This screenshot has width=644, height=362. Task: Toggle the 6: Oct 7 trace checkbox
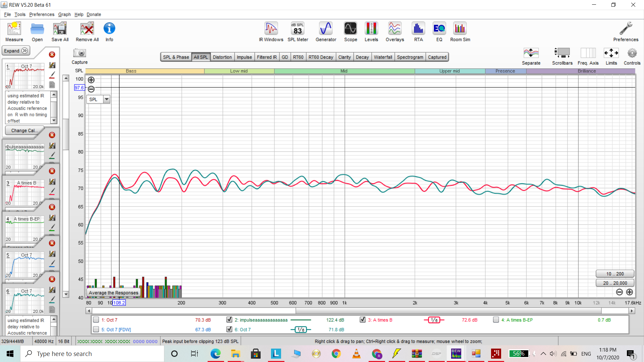[x=229, y=329]
